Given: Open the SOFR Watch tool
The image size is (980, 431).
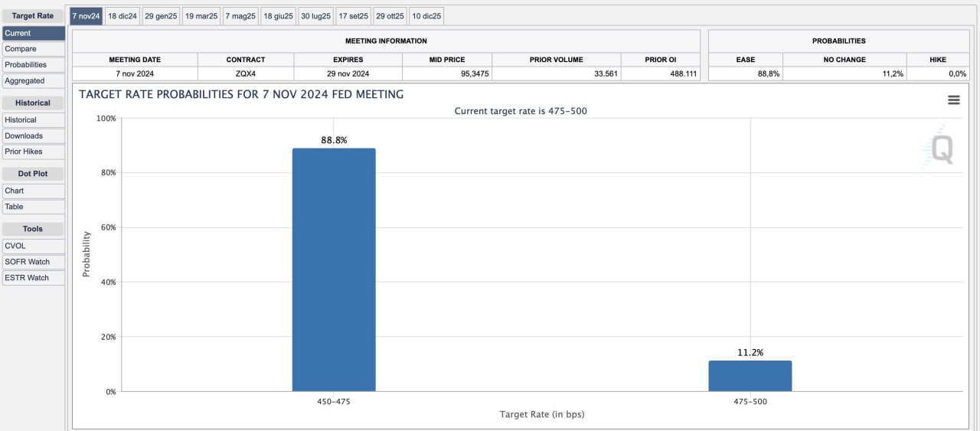Looking at the screenshot, I should (x=33, y=262).
